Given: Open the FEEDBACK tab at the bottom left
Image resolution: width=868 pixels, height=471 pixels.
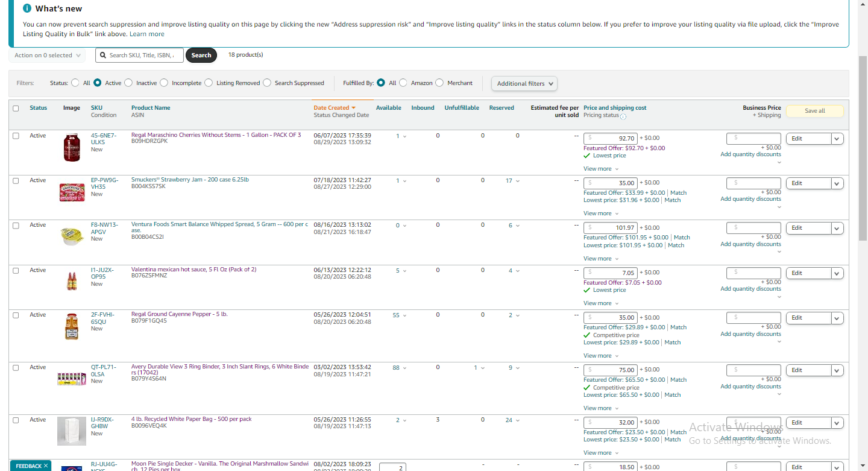Looking at the screenshot, I should tap(28, 466).
